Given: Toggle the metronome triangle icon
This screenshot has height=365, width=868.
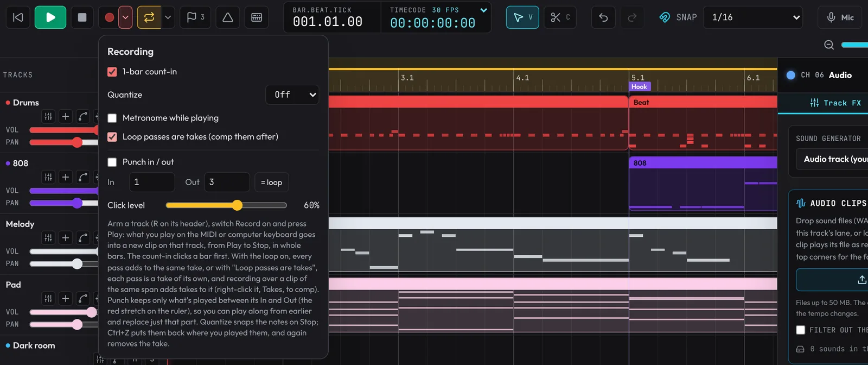Looking at the screenshot, I should point(228,17).
